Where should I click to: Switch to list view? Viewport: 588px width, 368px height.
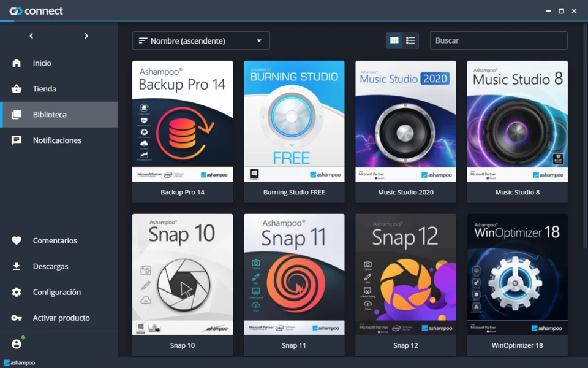(410, 40)
